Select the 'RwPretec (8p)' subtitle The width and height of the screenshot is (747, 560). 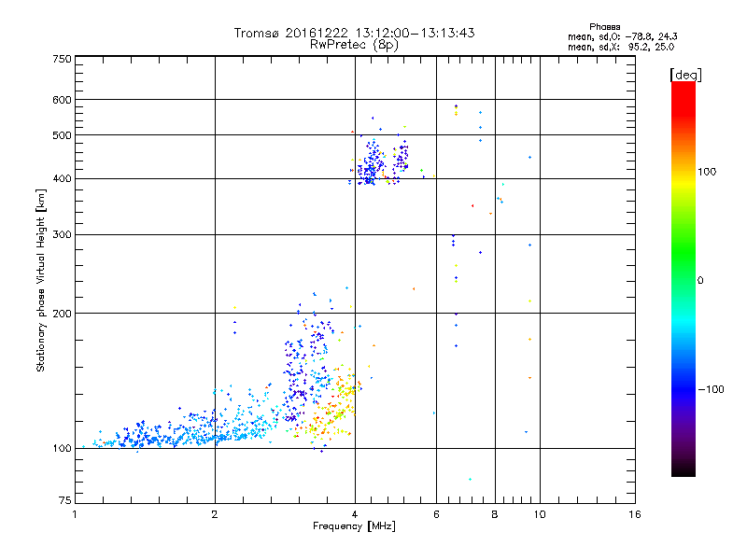(x=354, y=45)
